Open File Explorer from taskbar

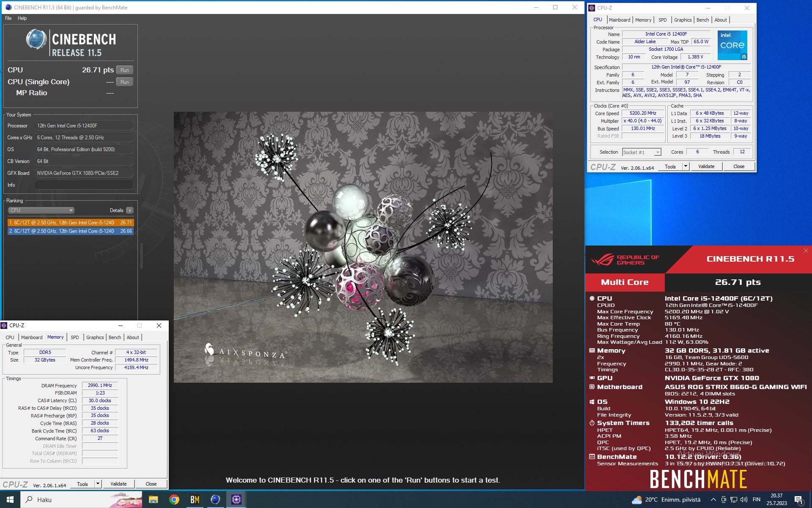[x=153, y=500]
